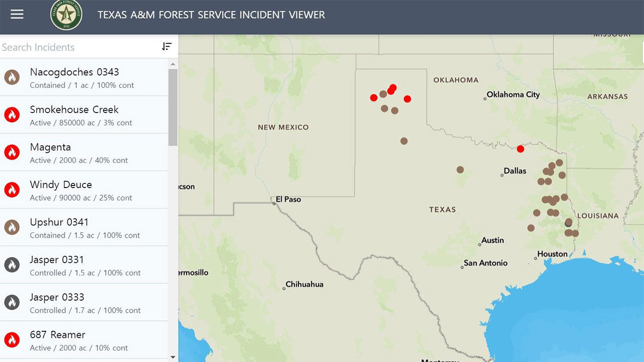Click the red fire marker near Dallas north
Viewport: 644px width, 362px height.
(520, 149)
